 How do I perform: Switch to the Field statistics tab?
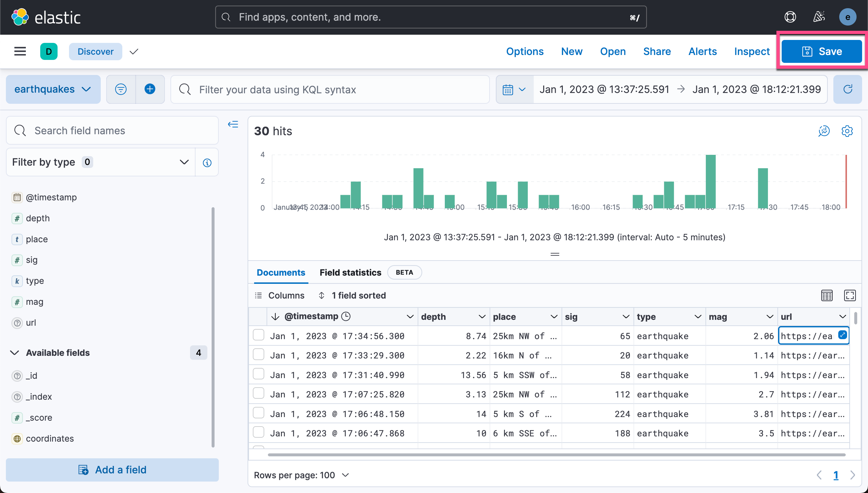point(350,273)
